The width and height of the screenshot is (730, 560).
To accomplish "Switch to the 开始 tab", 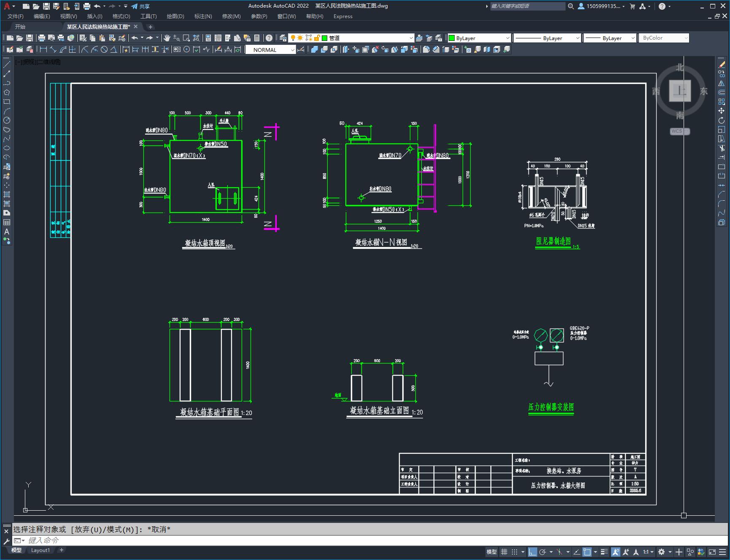I will pos(20,27).
